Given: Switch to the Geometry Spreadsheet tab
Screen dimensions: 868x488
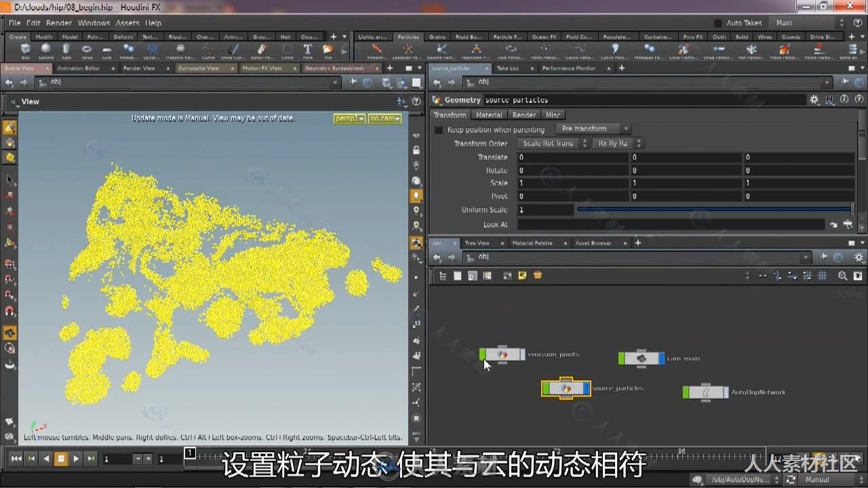Looking at the screenshot, I should [334, 68].
